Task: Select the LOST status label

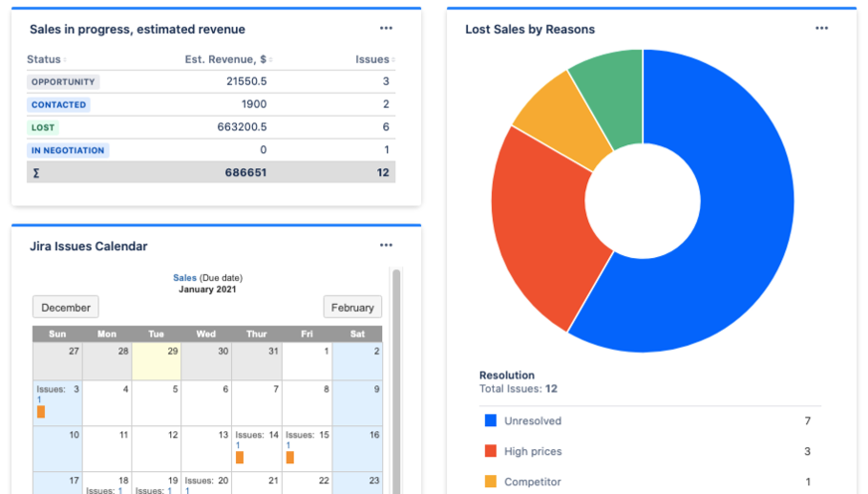Action: [43, 127]
